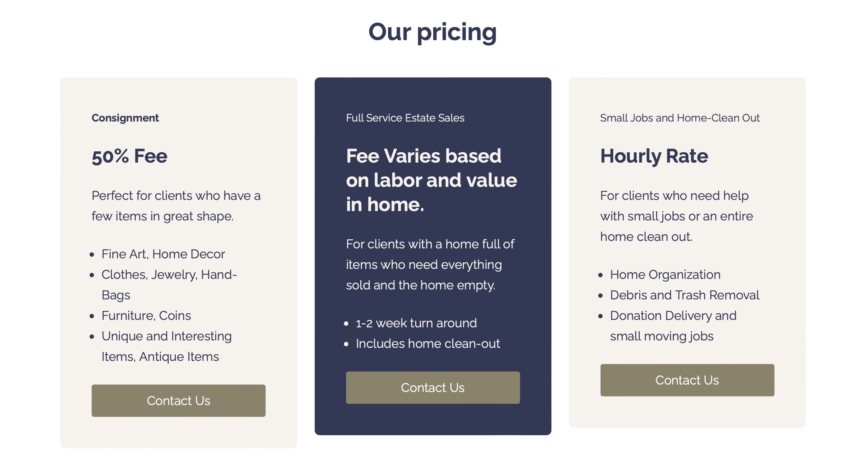Click the 1-2 week turn around bullet
This screenshot has height=475, width=868.
tap(416, 323)
